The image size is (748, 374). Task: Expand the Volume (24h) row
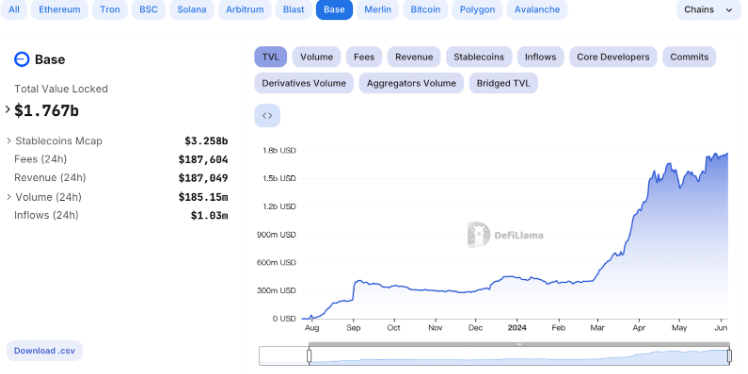(9, 197)
